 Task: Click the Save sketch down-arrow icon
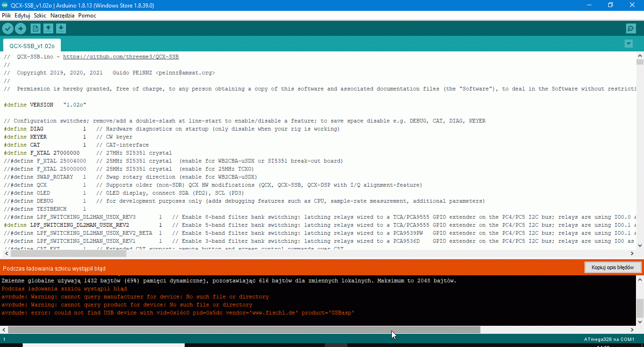pyautogui.click(x=61, y=29)
